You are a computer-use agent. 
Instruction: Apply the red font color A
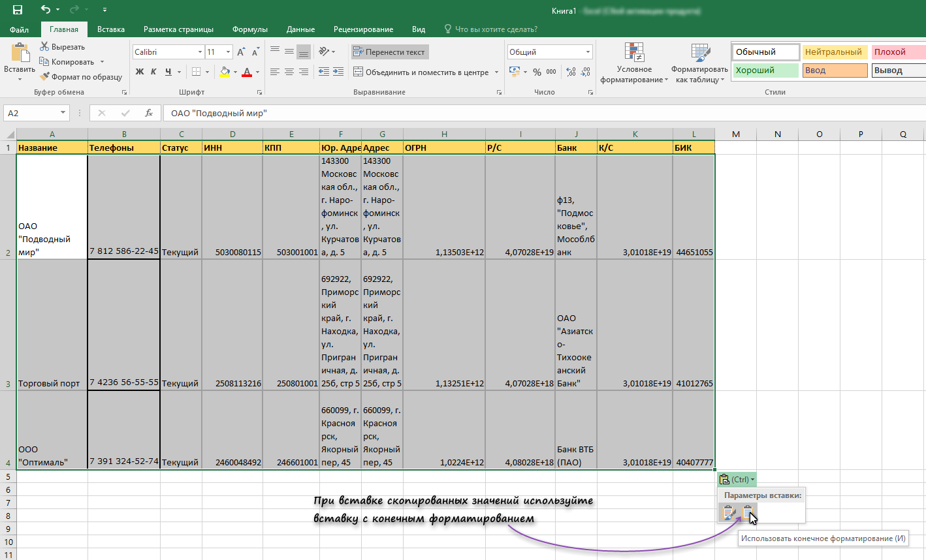pos(247,72)
